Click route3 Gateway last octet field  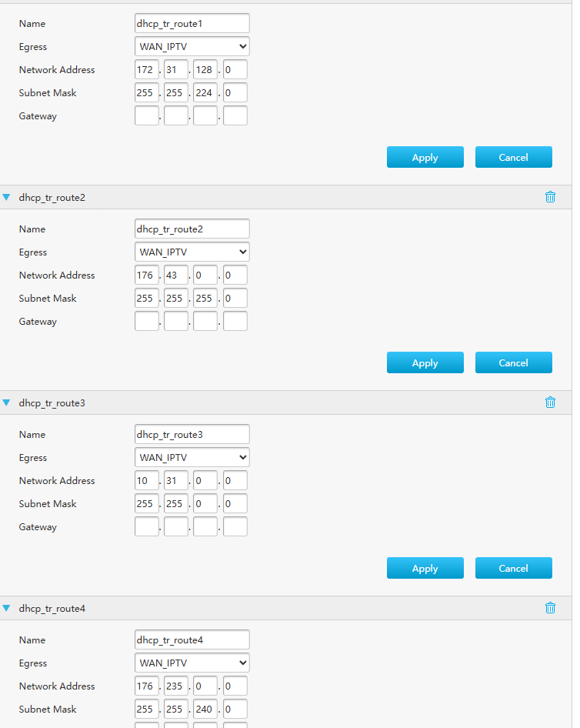(x=235, y=526)
